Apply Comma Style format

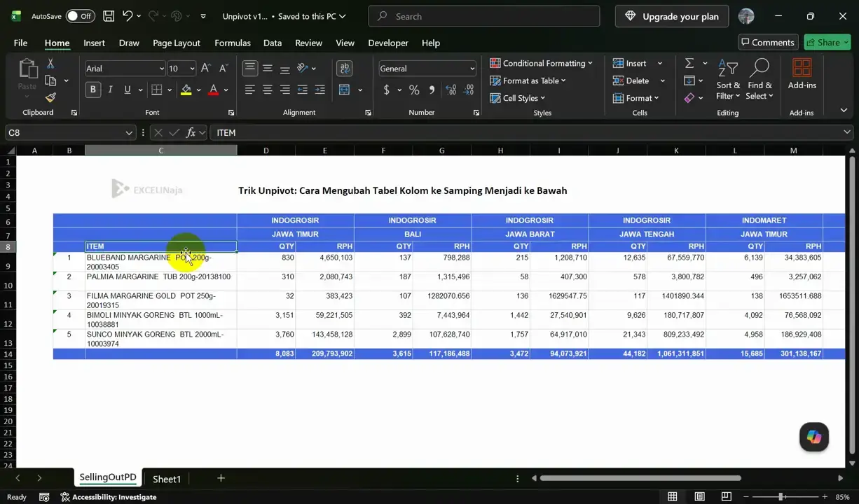pyautogui.click(x=432, y=90)
